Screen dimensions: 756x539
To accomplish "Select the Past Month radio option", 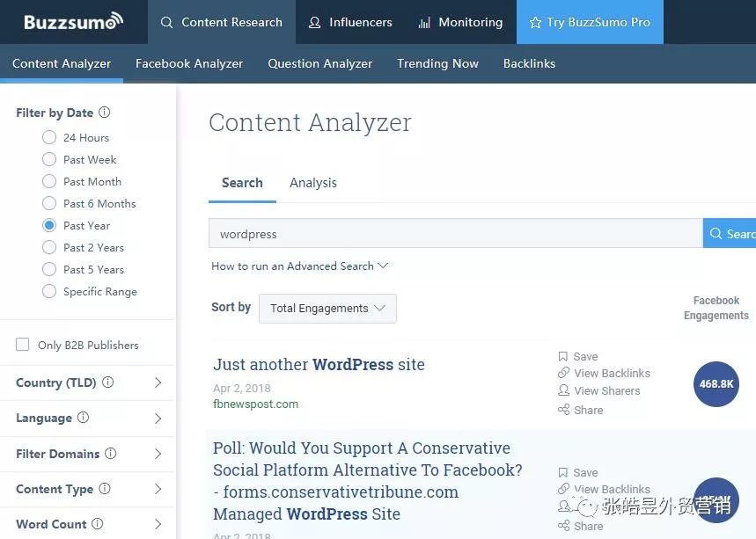I will pos(49,182).
